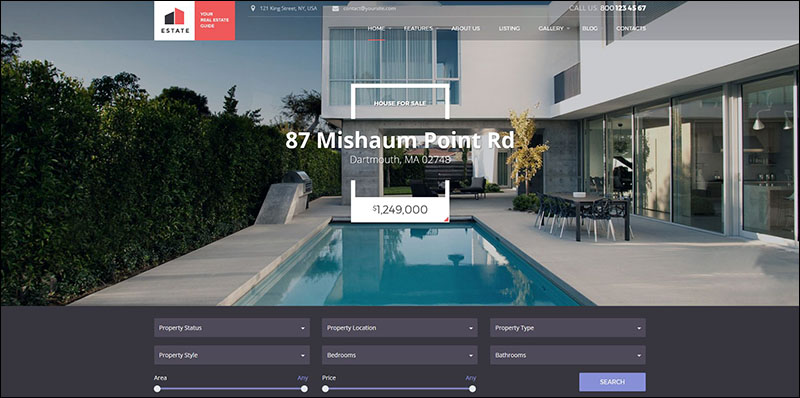Click the 87 Mishaum Point Rd title
800x398 pixels.
click(x=399, y=141)
